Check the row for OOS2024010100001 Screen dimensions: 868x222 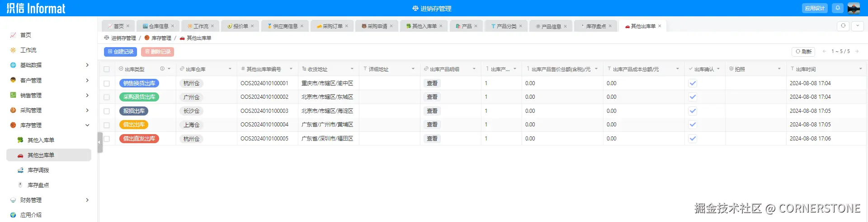click(x=107, y=83)
